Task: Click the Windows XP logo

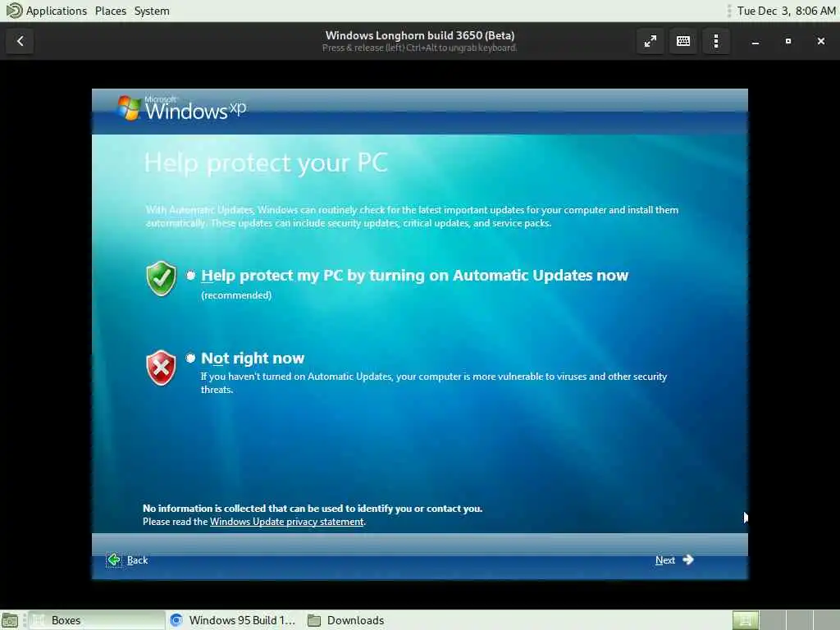Action: pos(182,108)
